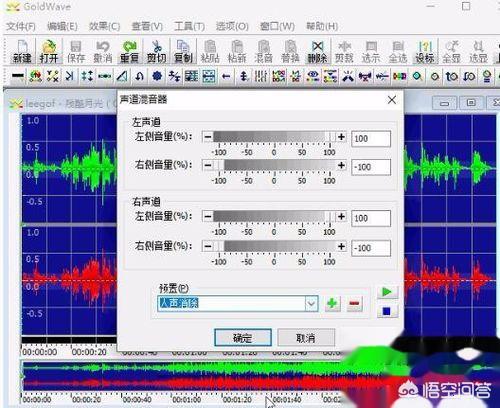Increase 右声道 左侧音量 with plus button
Viewport: 500px width, 408px height.
tap(341, 217)
